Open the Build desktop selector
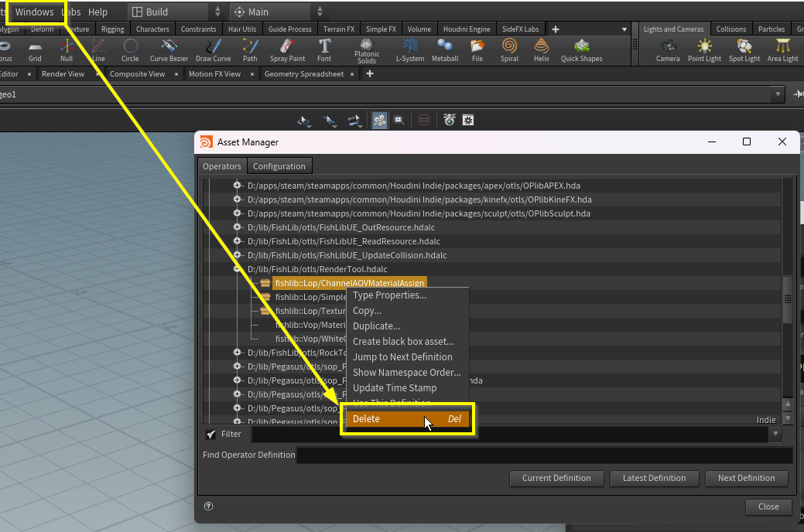The image size is (804, 532). click(175, 12)
